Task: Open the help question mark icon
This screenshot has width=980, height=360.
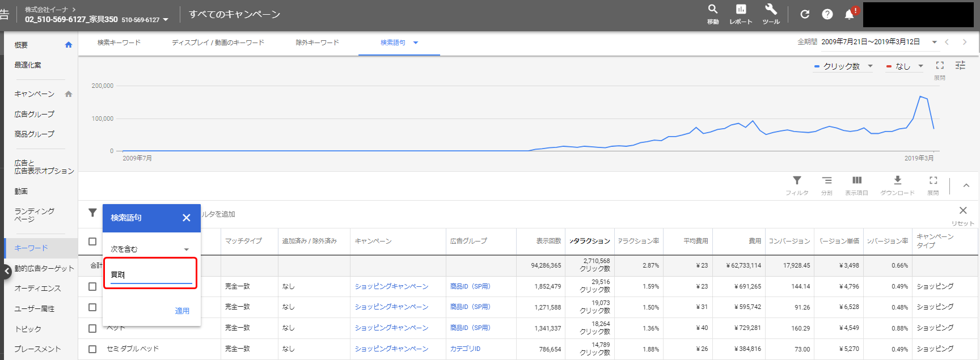Action: 827,14
